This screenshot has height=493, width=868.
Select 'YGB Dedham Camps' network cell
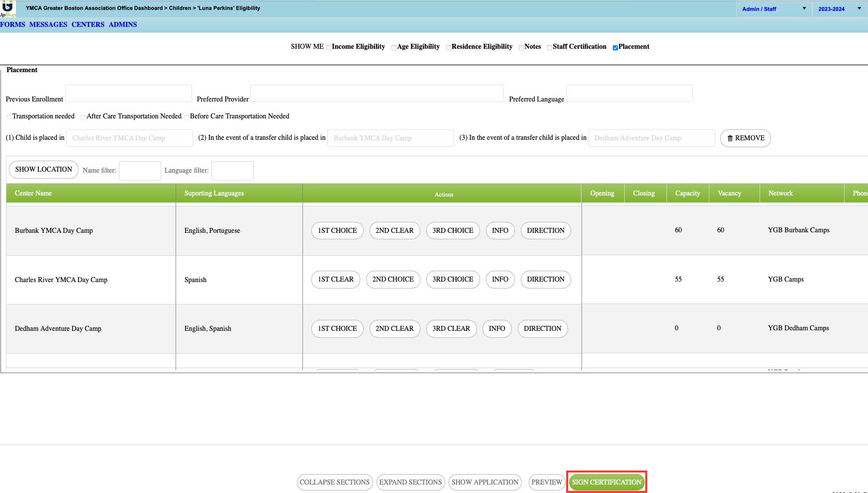pos(798,328)
